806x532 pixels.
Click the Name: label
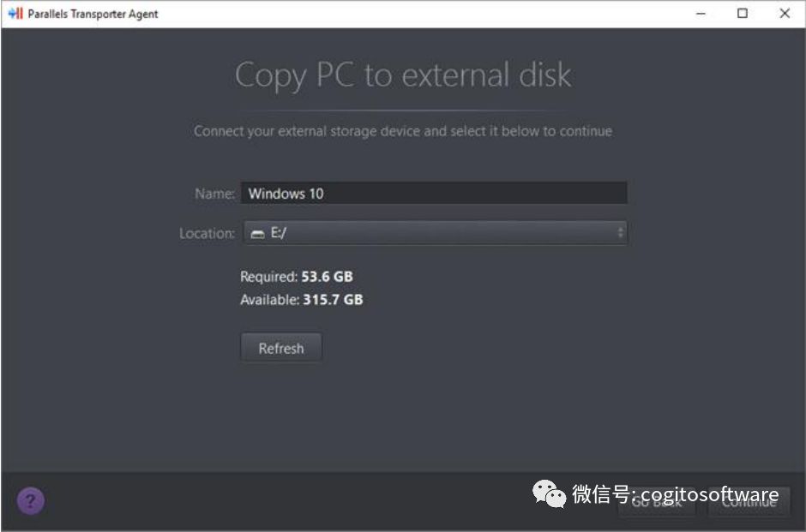[215, 194]
